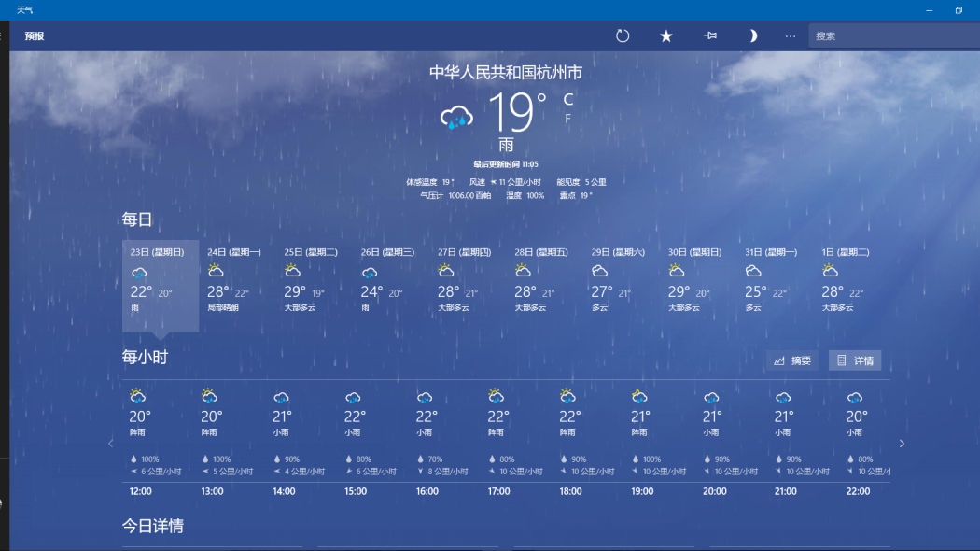Select the 24日 (星期一) daily forecast
The height and width of the screenshot is (551, 980).
[237, 286]
